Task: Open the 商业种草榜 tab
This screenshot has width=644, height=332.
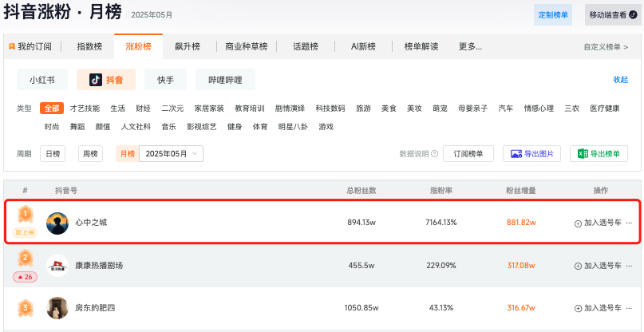Action: click(247, 46)
